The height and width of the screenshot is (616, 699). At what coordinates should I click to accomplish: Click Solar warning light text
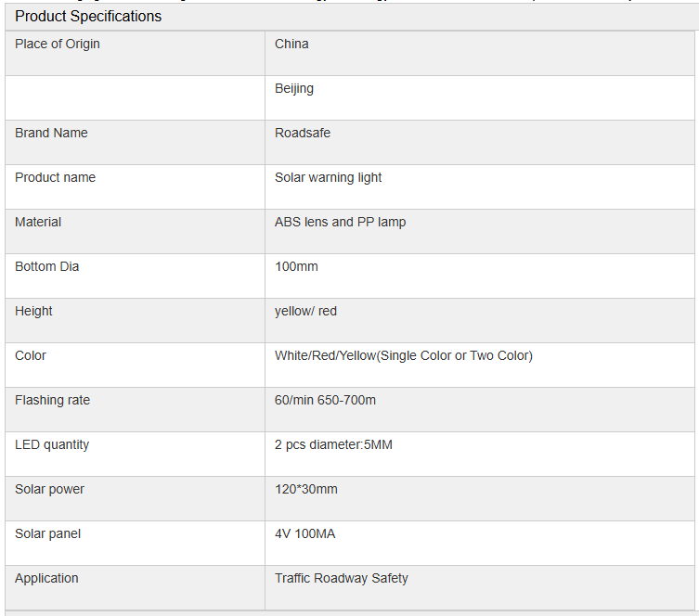point(328,178)
